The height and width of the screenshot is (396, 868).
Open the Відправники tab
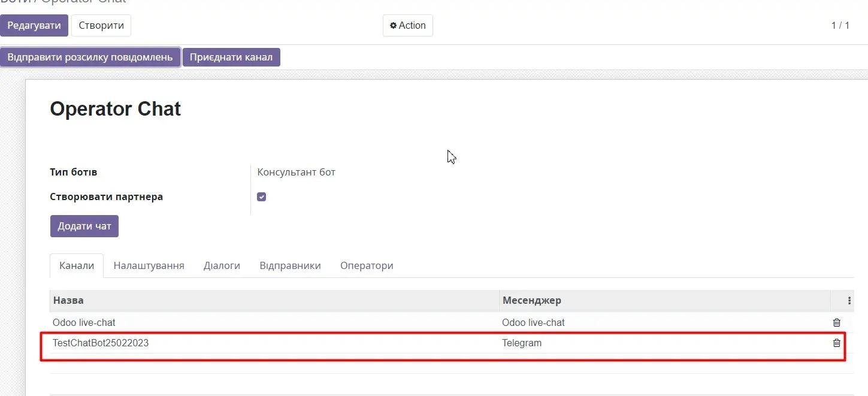coord(290,265)
